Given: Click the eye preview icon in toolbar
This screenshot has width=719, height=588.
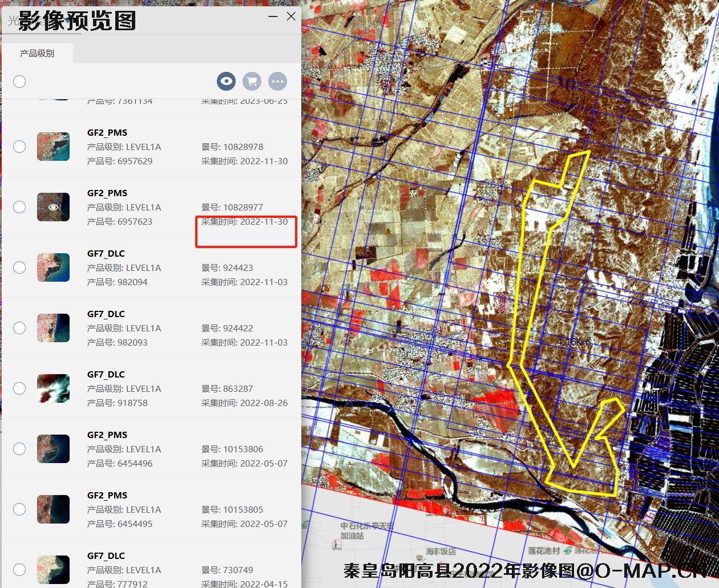Looking at the screenshot, I should point(227,81).
